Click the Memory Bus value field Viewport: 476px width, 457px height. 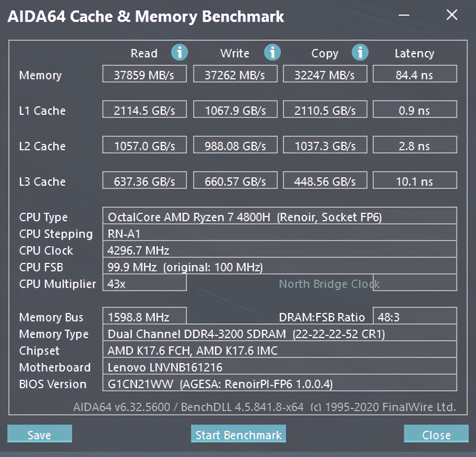point(145,317)
